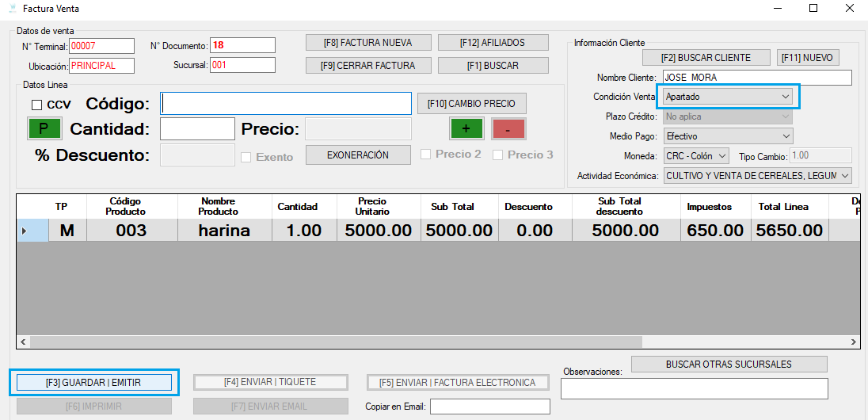
Task: Enable the Precio 3 checkbox
Action: [x=497, y=155]
